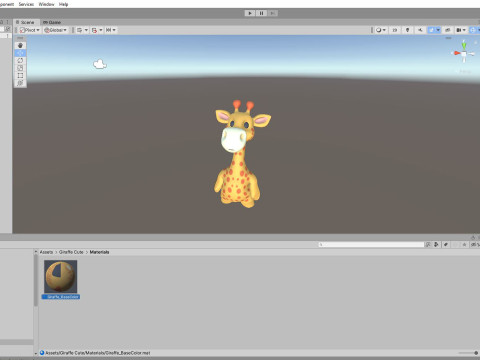Open the grid snapping options arrow
Image resolution: width=480 pixels, height=360 pixels.
coord(101,30)
